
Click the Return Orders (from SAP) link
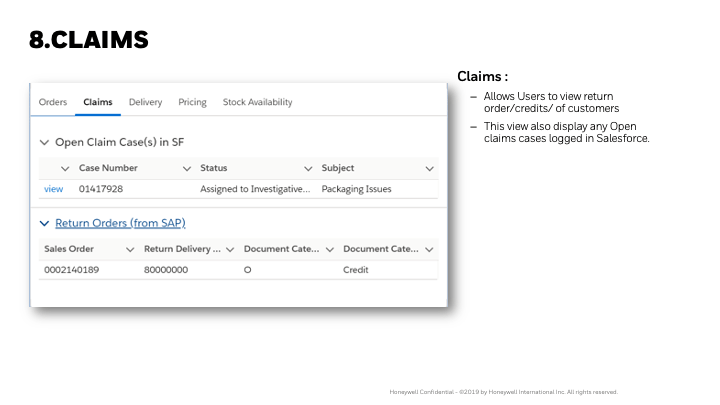(119, 223)
